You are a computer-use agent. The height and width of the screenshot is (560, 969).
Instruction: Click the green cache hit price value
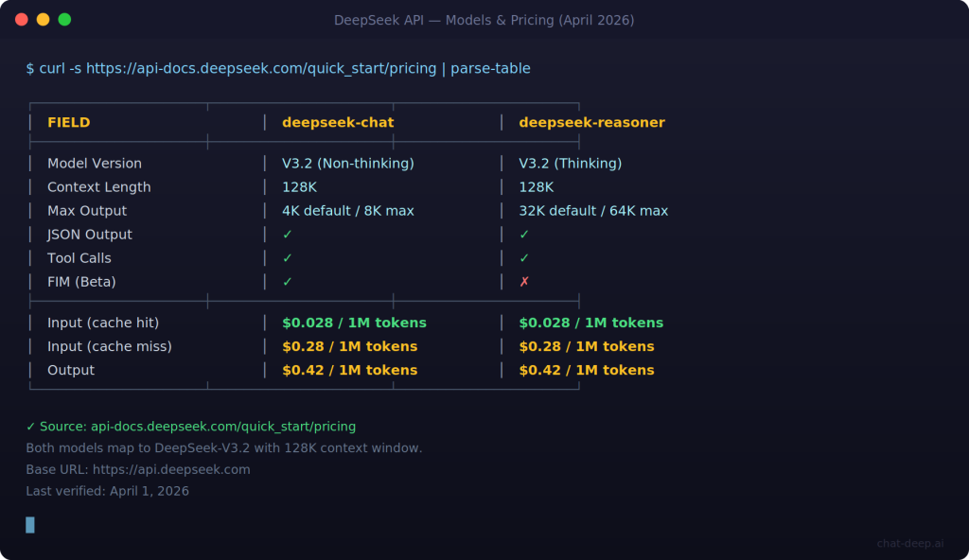click(x=348, y=323)
